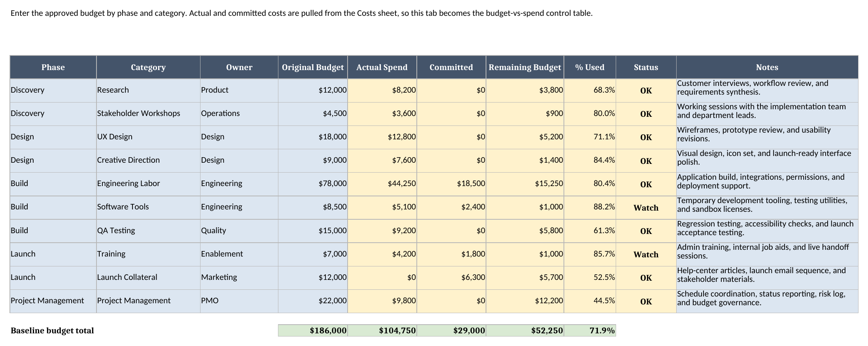The height and width of the screenshot is (346, 868).
Task: Click the Baseline budget total label
Action: (52, 331)
